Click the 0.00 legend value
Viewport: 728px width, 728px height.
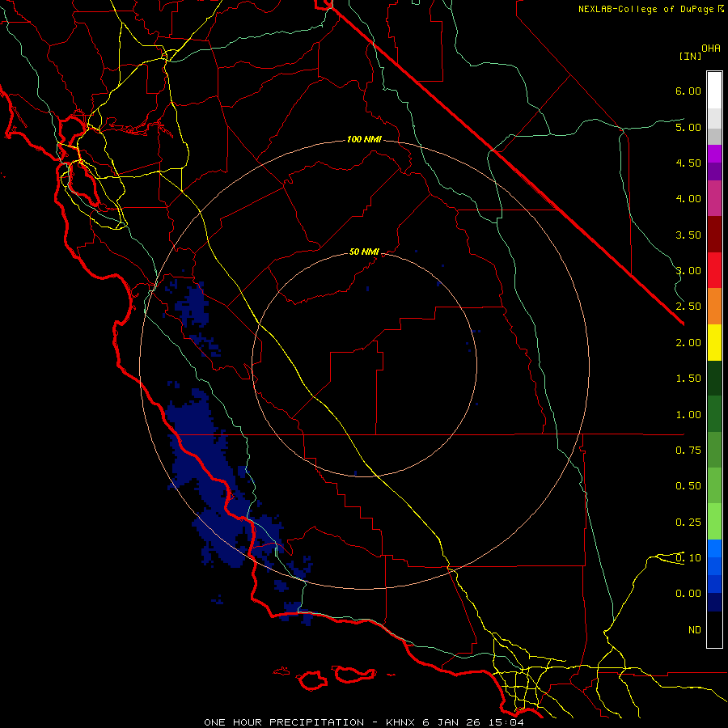pos(688,594)
